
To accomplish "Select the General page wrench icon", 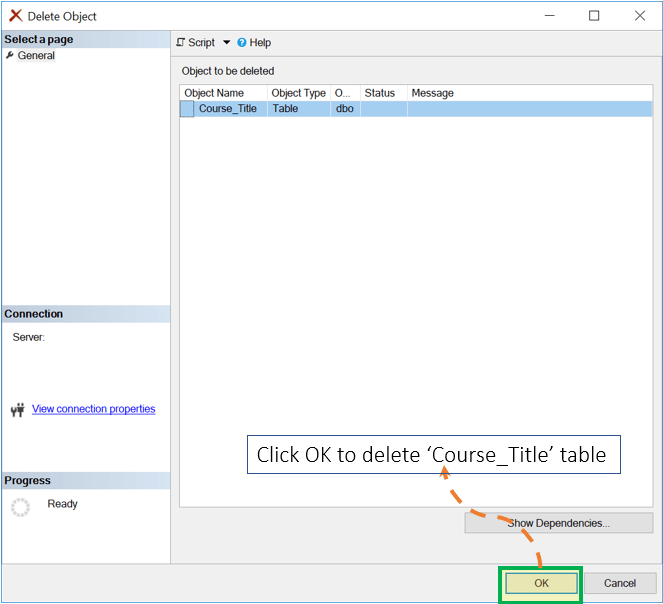I will click(10, 56).
